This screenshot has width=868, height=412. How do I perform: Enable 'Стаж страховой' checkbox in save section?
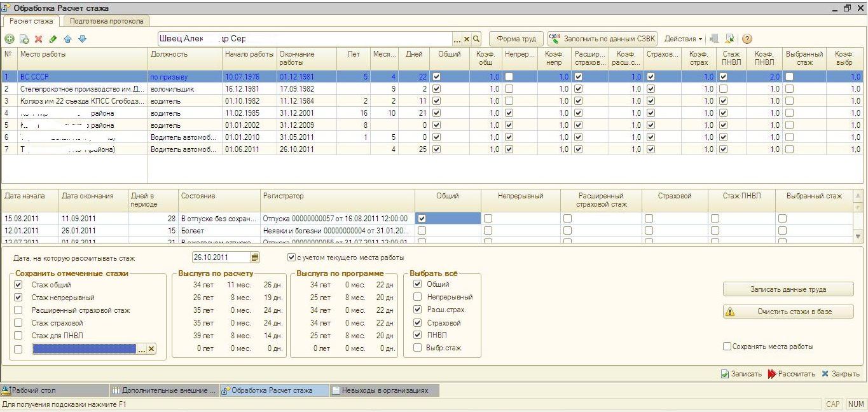pyautogui.click(x=18, y=323)
